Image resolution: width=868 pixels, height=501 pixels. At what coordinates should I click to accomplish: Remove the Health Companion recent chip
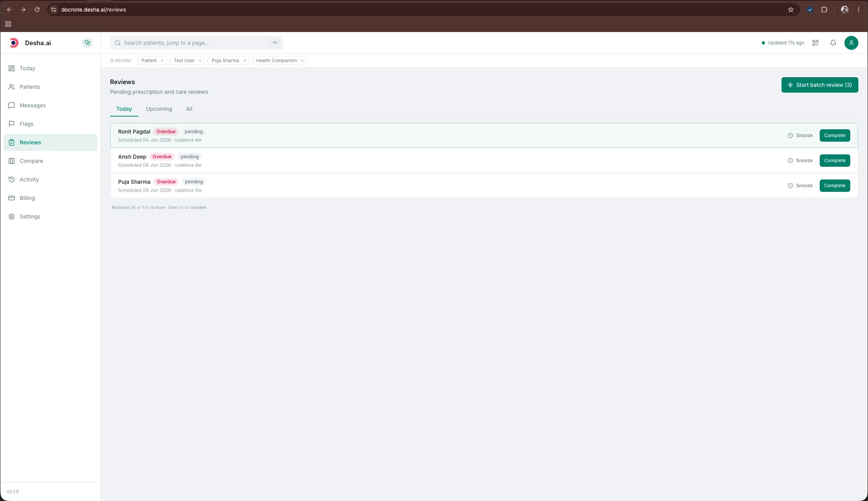(x=302, y=61)
